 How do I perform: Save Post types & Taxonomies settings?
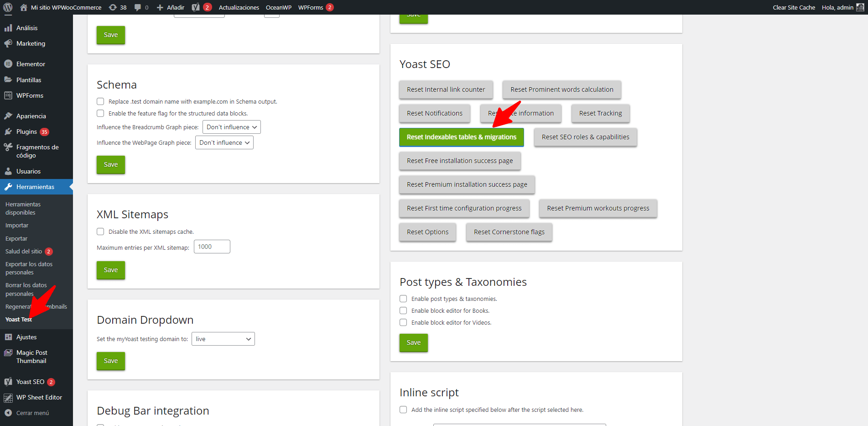414,342
